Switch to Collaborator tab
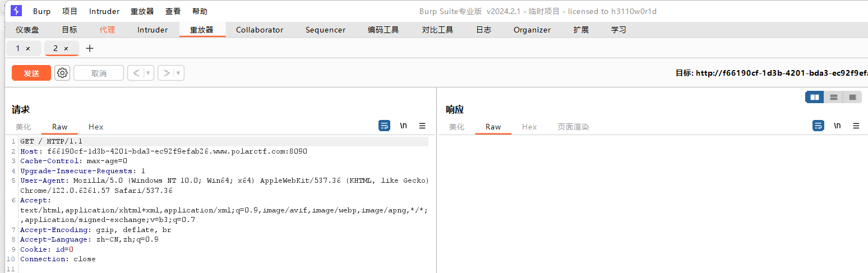Viewport: 868px width, 273px height. click(x=260, y=30)
